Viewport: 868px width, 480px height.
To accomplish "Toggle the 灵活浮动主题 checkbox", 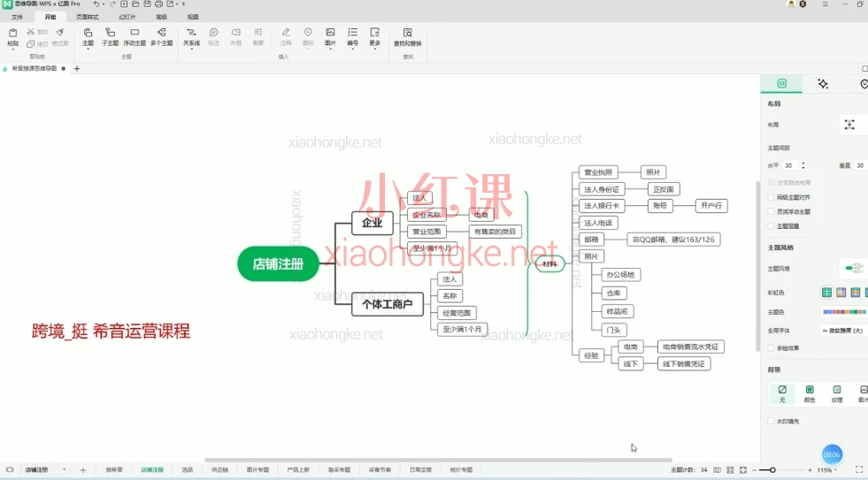I will [772, 211].
